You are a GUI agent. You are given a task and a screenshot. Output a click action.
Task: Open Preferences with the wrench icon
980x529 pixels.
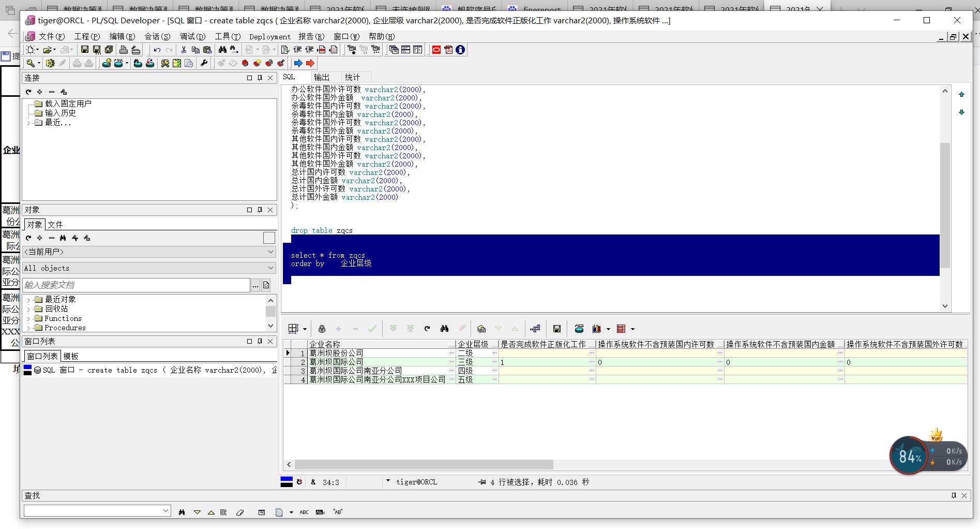tap(204, 63)
